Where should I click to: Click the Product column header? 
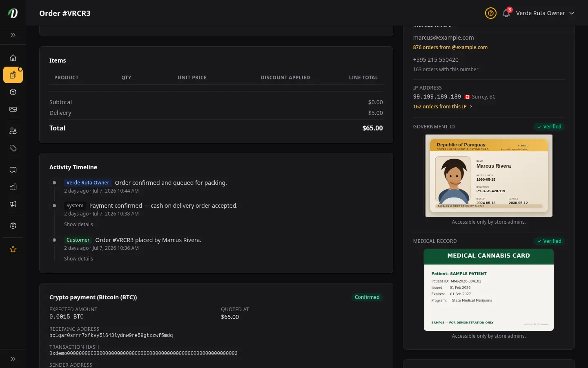coord(66,78)
